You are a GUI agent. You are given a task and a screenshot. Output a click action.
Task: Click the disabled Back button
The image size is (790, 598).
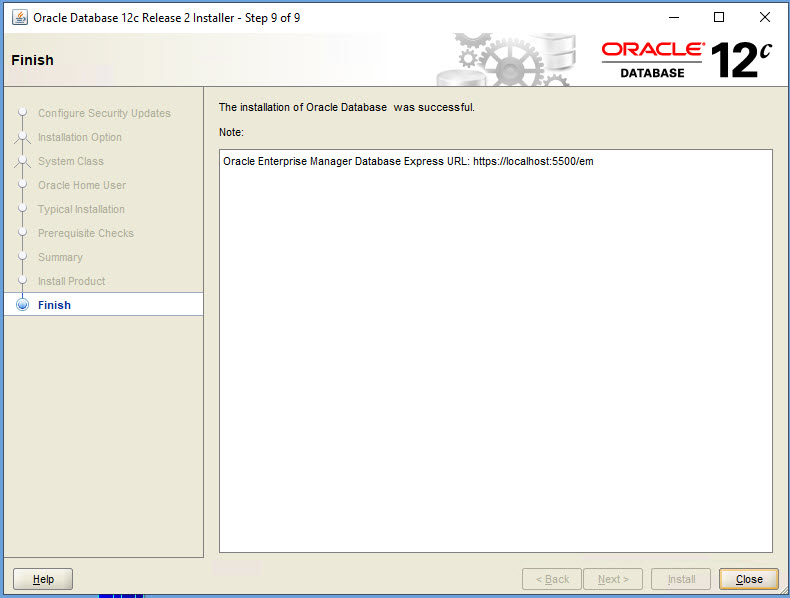pyautogui.click(x=552, y=579)
